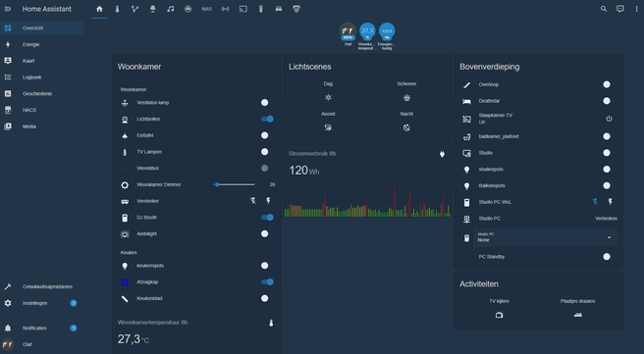
Task: Click the 27,3 Woonkamer temperature badge
Action: point(367,36)
